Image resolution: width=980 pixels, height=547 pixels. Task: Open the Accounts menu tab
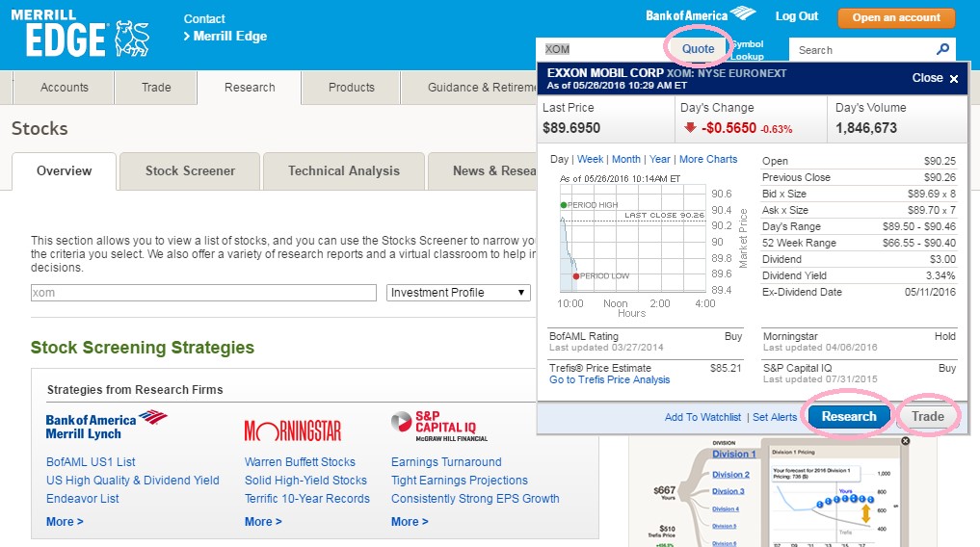(x=65, y=88)
